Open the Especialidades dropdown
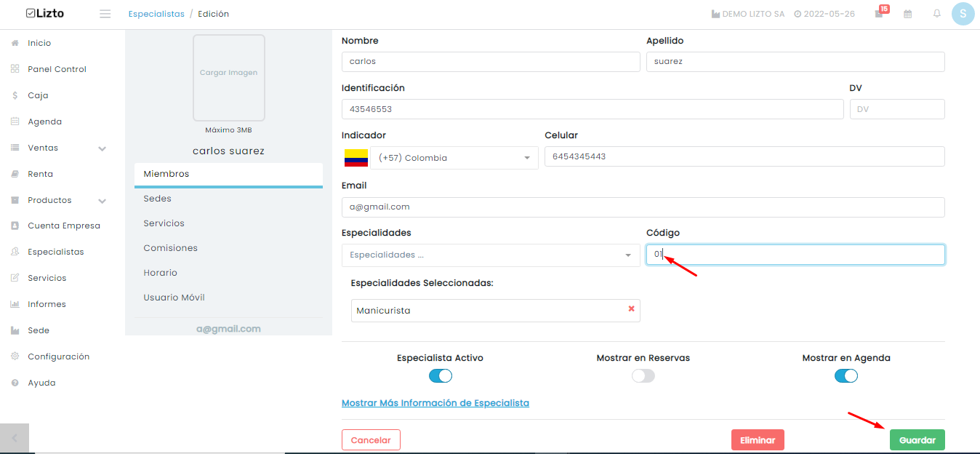The height and width of the screenshot is (454, 980). pyautogui.click(x=491, y=255)
